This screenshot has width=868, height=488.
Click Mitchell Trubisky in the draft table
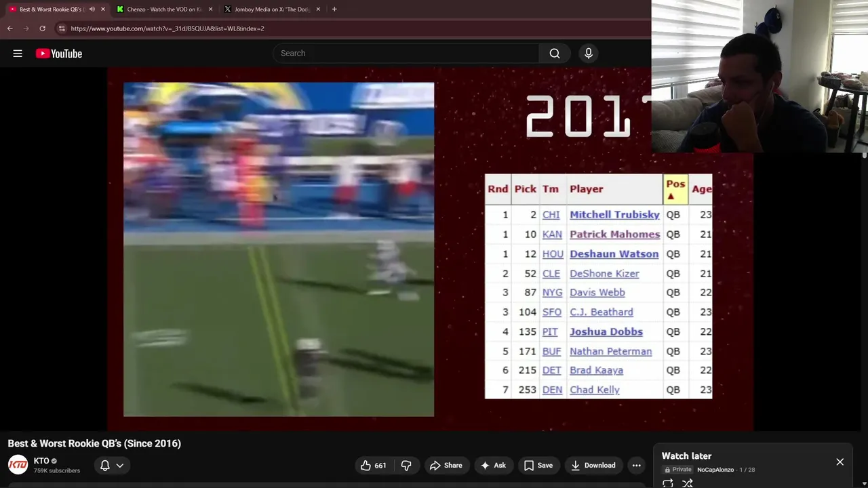(614, 215)
